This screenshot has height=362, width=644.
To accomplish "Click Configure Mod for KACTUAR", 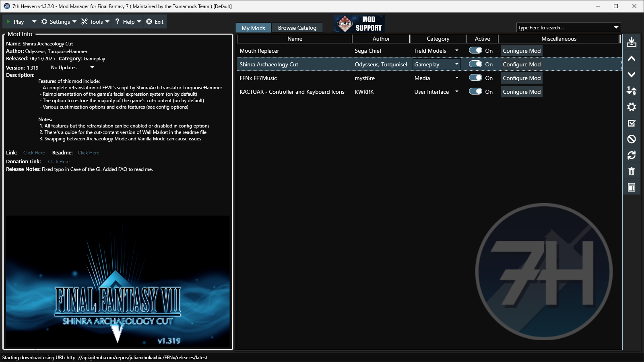I will tap(522, 92).
